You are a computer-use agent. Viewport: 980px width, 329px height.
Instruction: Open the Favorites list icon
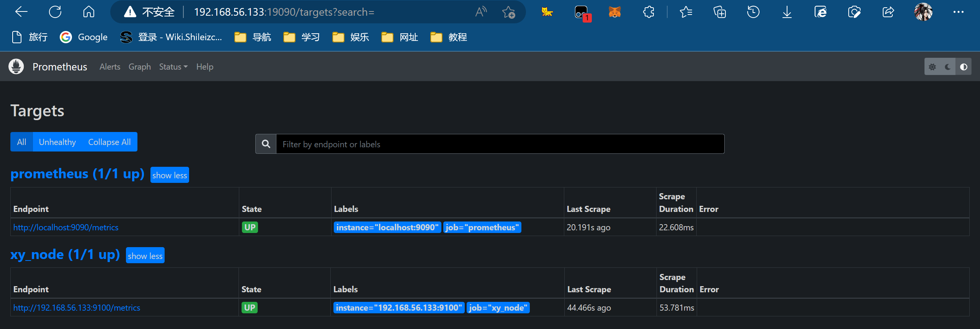[686, 12]
